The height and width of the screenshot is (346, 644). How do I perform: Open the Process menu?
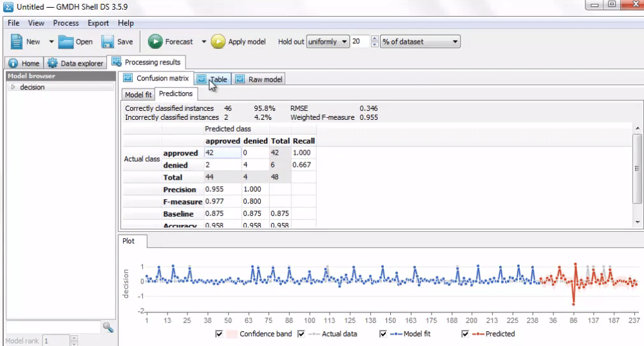pyautogui.click(x=66, y=23)
